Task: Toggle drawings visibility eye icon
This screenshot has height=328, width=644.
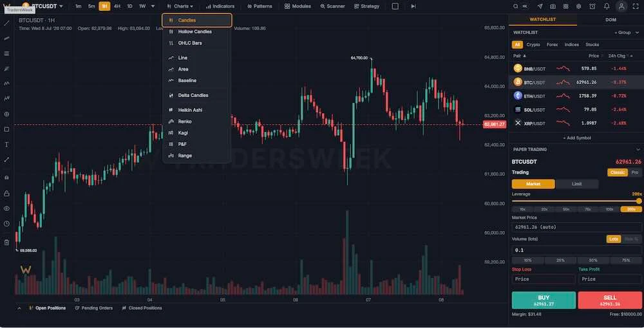Action: (x=6, y=208)
